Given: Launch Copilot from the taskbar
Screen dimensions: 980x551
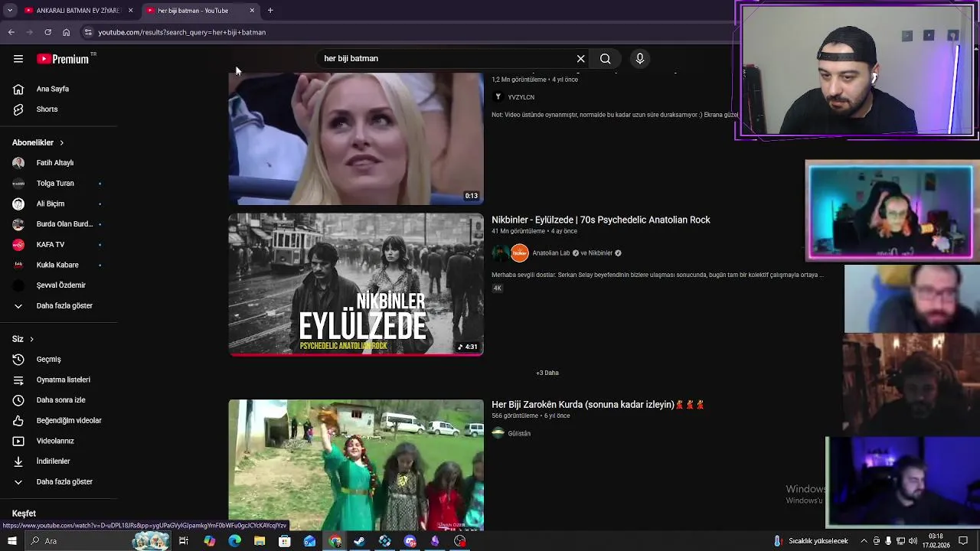Looking at the screenshot, I should click(x=209, y=541).
